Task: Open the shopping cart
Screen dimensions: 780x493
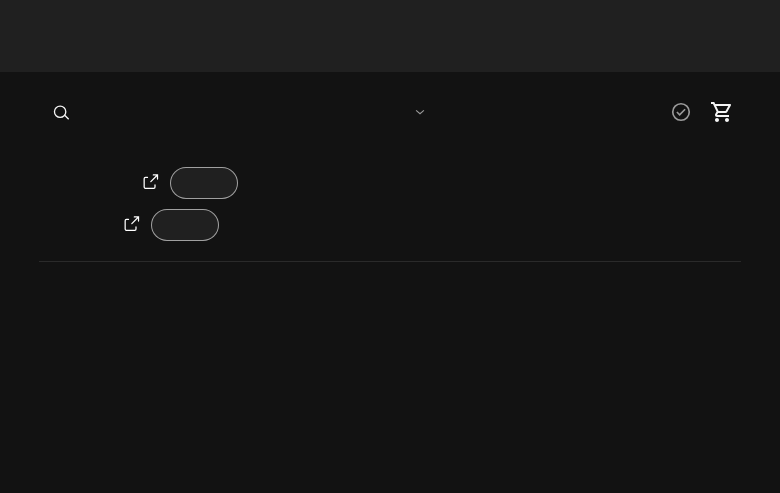Action: point(721,112)
